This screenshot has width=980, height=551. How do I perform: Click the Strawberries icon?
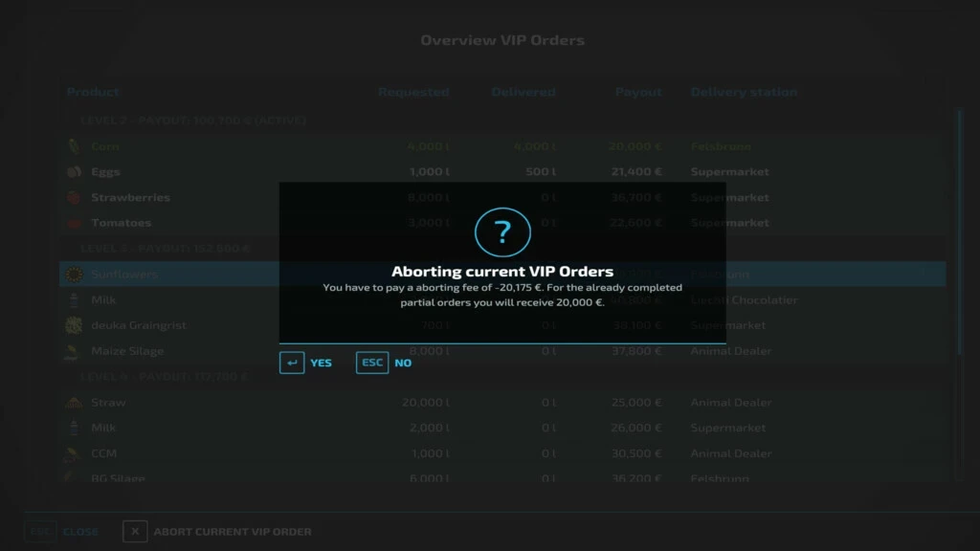pos(76,197)
